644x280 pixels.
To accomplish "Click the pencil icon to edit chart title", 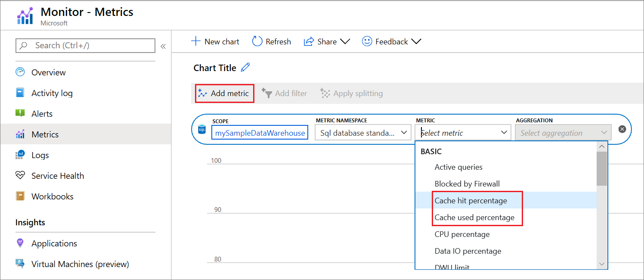I will click(x=245, y=68).
